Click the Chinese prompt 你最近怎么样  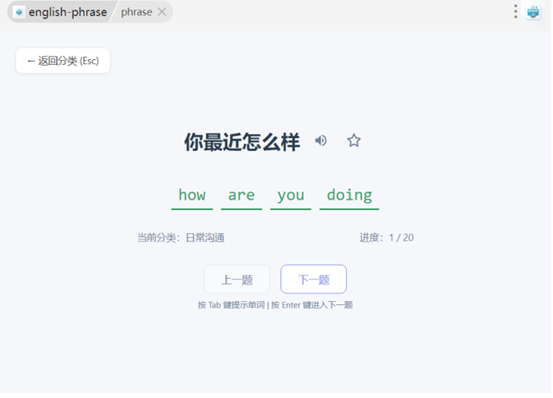tap(242, 142)
